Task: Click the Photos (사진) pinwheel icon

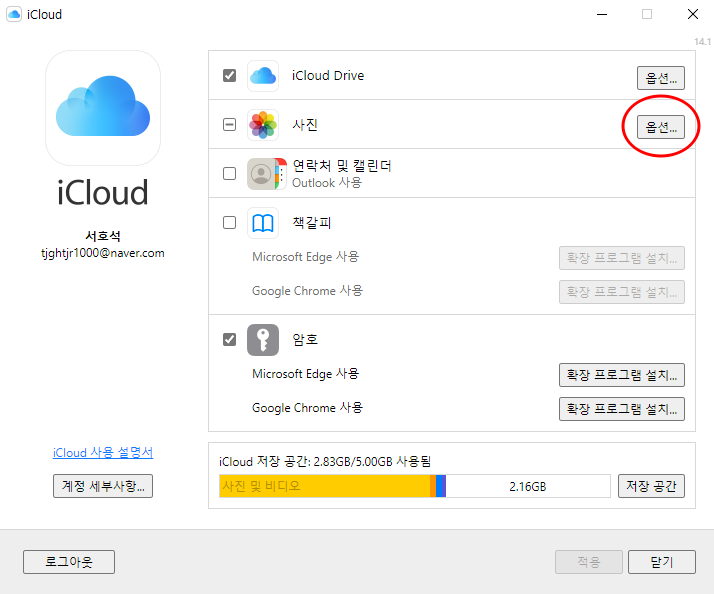Action: 263,125
